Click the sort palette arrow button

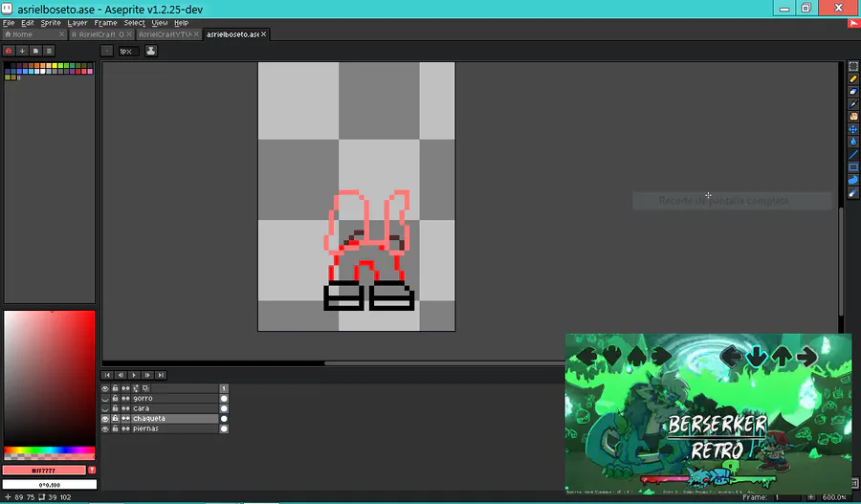pyautogui.click(x=22, y=51)
